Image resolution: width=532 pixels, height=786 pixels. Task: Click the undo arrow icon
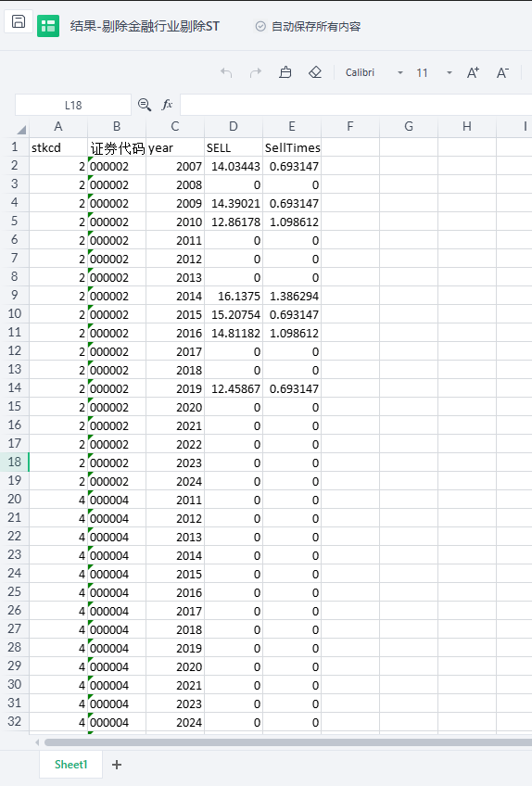click(x=226, y=72)
